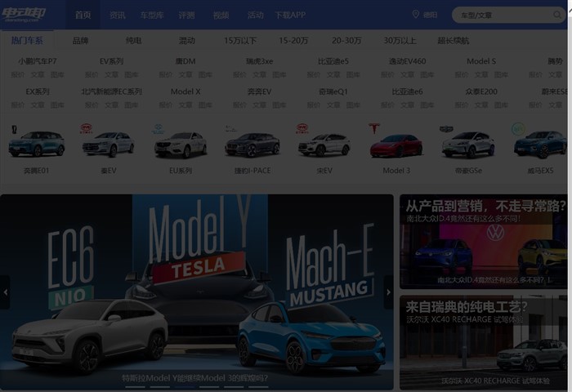Click the 电动邦 site logo

pyautogui.click(x=24, y=15)
